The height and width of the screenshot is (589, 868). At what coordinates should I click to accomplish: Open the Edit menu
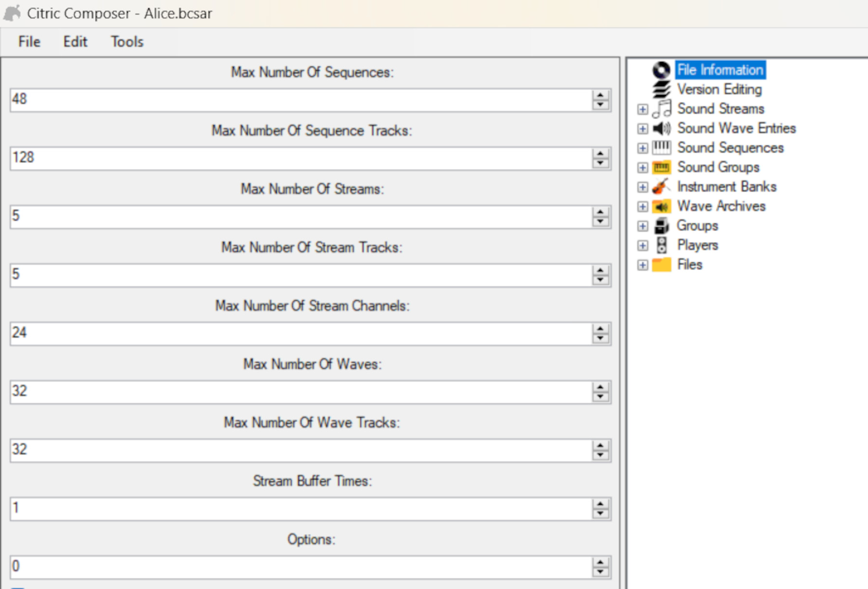coord(74,41)
